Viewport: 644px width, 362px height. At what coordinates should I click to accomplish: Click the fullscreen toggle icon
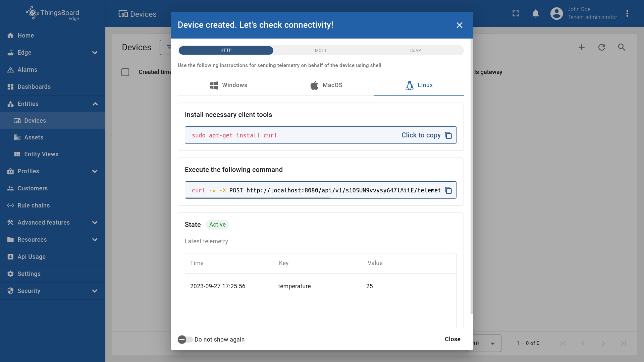click(516, 14)
